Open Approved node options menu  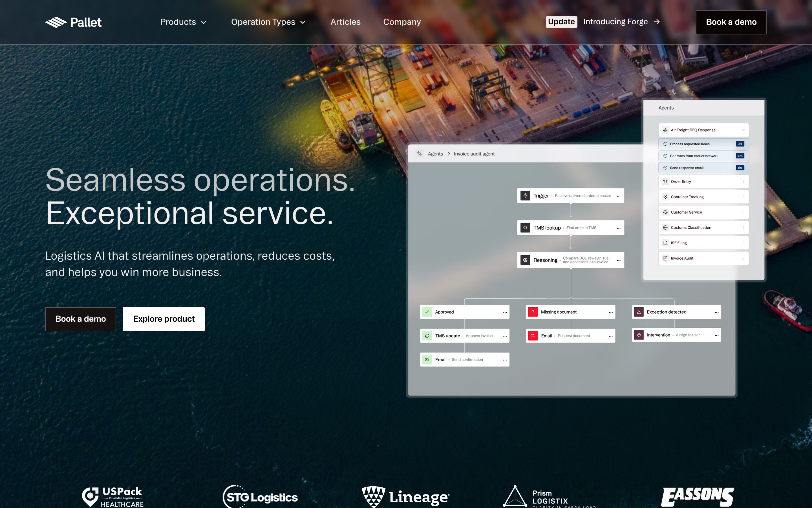(x=505, y=312)
